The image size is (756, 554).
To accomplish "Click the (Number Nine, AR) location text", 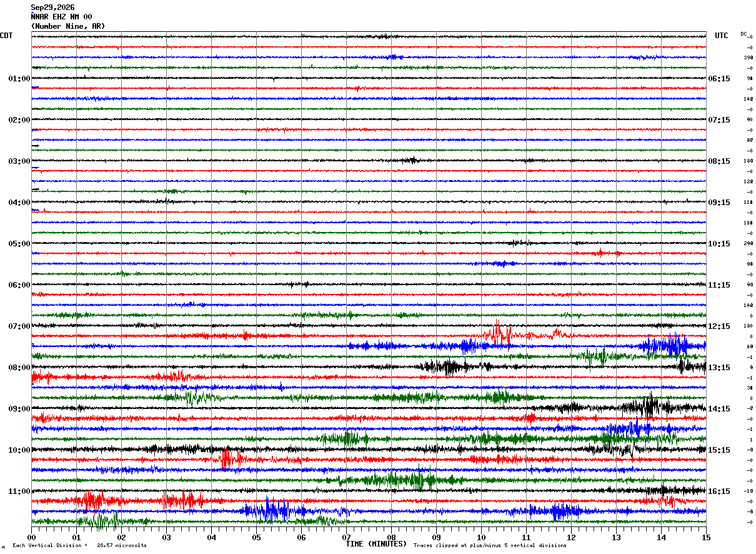I will [68, 26].
